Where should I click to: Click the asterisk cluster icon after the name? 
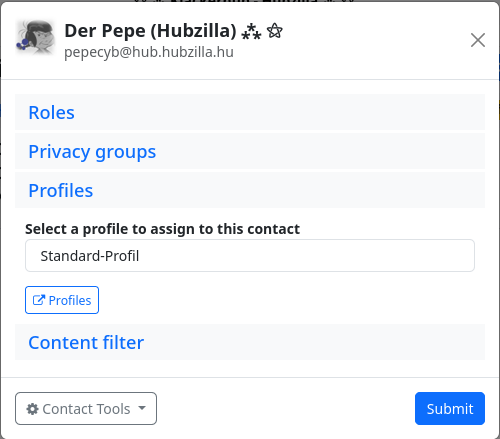pos(251,32)
